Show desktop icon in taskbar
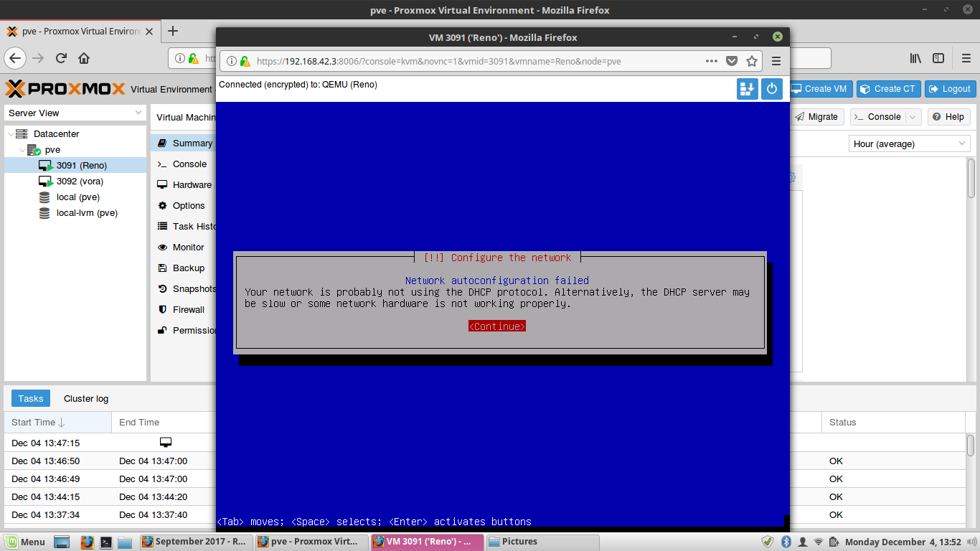Image resolution: width=980 pixels, height=551 pixels. point(62,542)
